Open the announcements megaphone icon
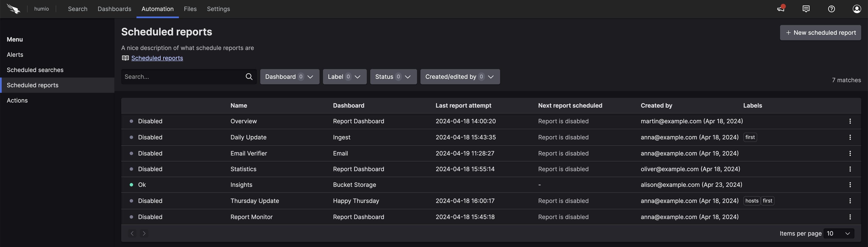Image resolution: width=868 pixels, height=247 pixels. pyautogui.click(x=780, y=9)
